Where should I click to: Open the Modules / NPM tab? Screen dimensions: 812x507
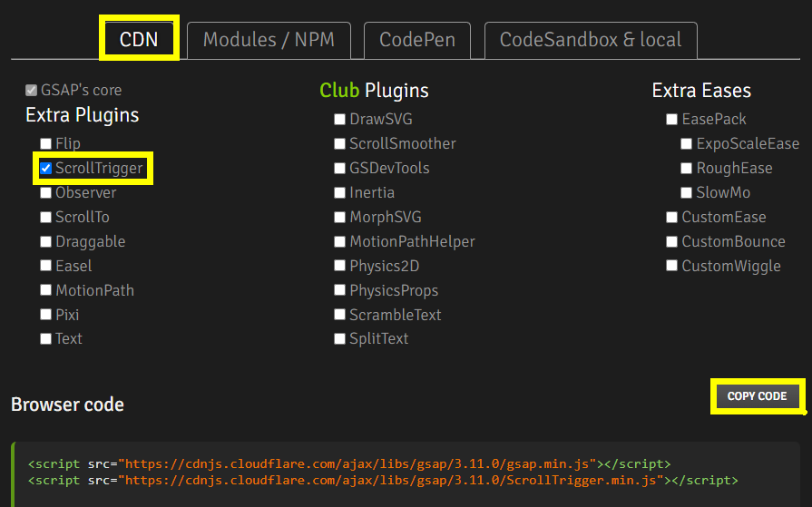(269, 40)
